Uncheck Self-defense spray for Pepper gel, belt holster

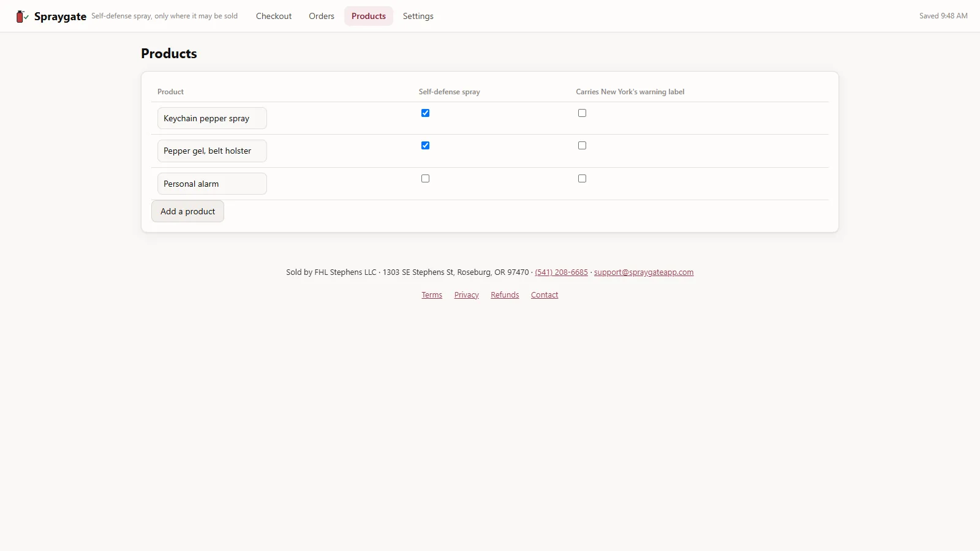click(x=425, y=145)
